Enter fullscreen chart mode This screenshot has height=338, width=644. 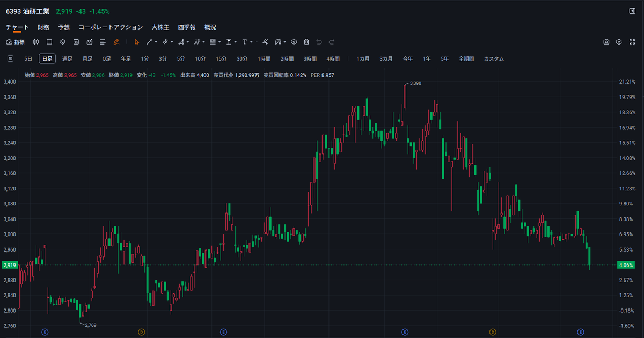[x=632, y=42]
